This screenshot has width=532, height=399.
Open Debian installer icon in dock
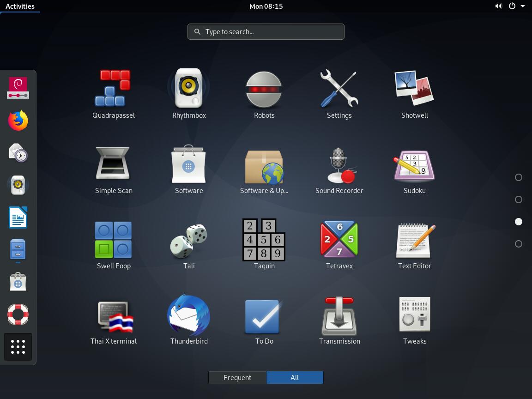coord(18,88)
